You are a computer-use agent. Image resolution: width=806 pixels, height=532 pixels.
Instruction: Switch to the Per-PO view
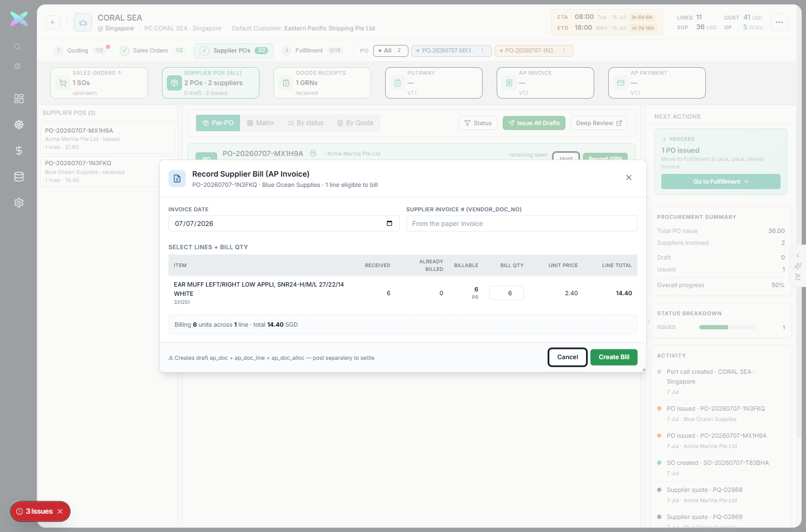pos(218,123)
